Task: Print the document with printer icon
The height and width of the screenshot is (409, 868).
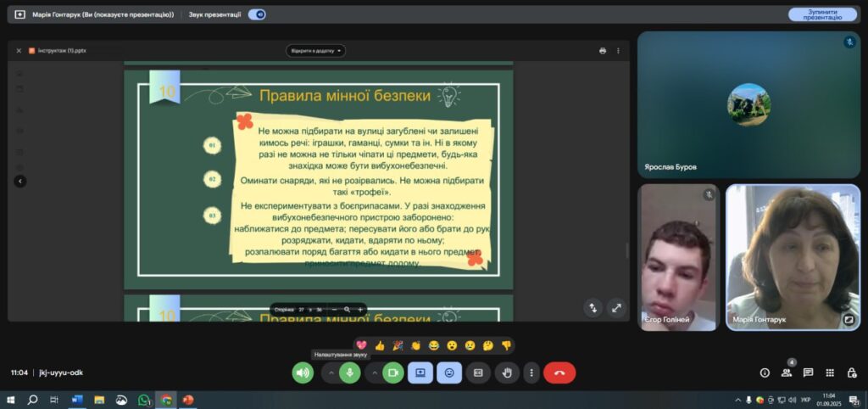Action: (603, 50)
